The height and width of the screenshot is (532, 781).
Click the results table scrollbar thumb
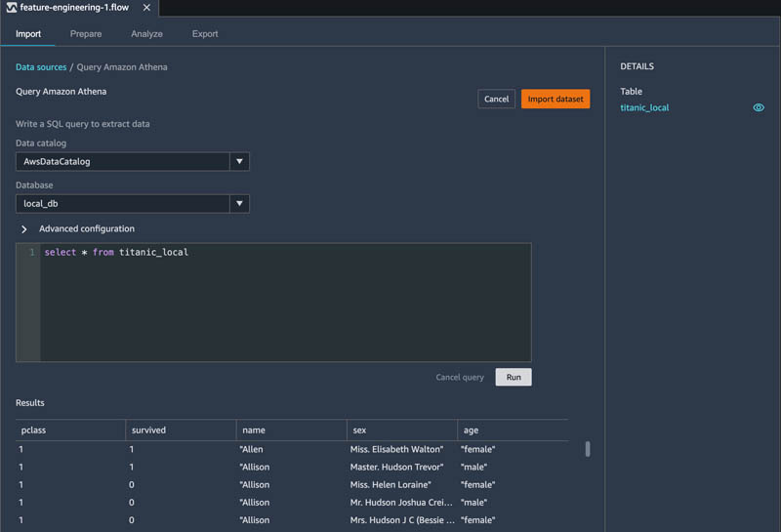588,449
